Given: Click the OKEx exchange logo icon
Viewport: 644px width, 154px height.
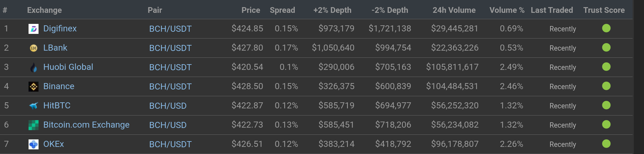Looking at the screenshot, I should click(34, 144).
